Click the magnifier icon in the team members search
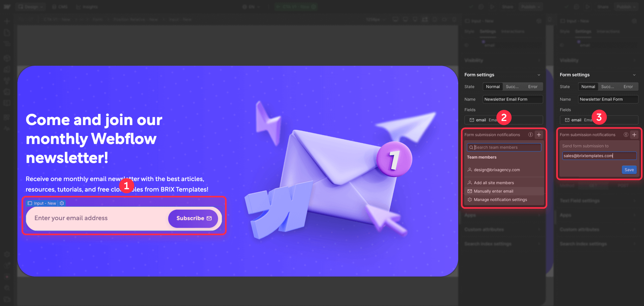The width and height of the screenshot is (644, 306). [x=471, y=147]
